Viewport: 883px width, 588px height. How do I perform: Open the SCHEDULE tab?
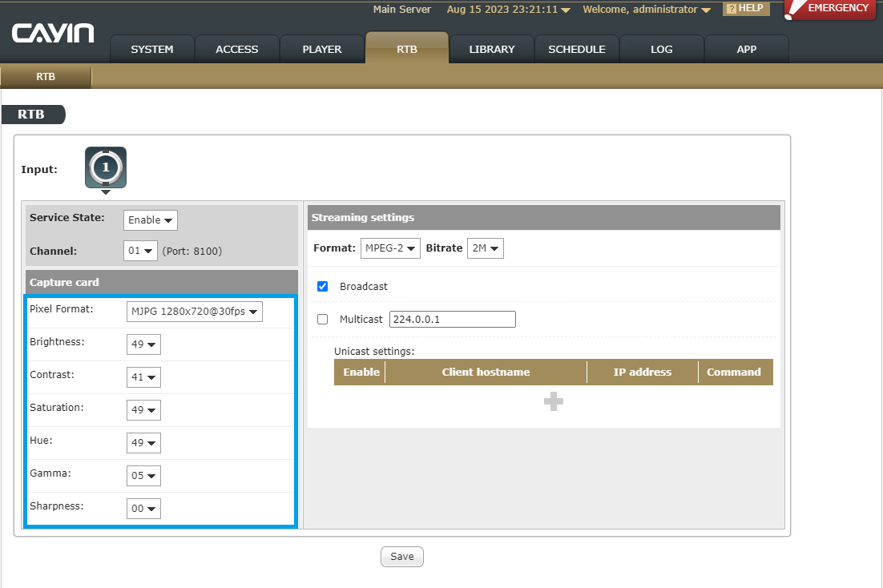577,49
